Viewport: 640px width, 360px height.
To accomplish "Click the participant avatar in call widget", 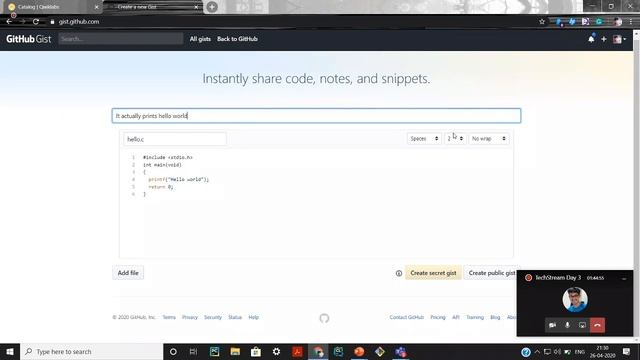I will [575, 300].
